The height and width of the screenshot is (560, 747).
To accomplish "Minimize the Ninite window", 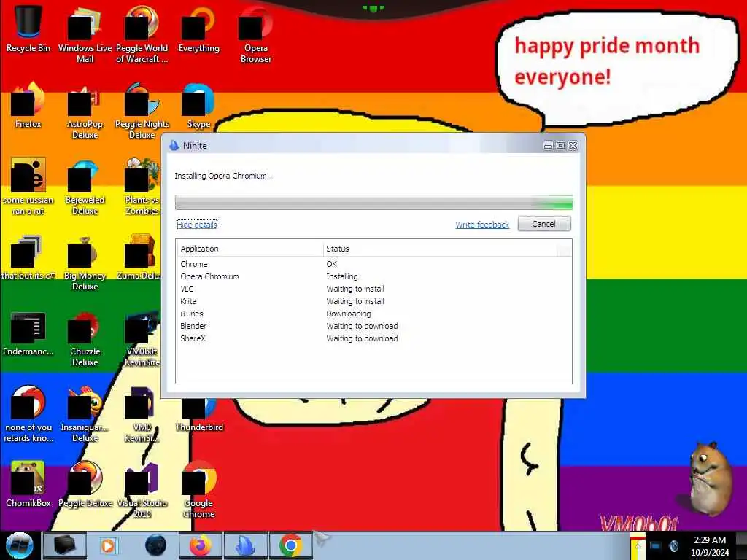I will tap(549, 146).
